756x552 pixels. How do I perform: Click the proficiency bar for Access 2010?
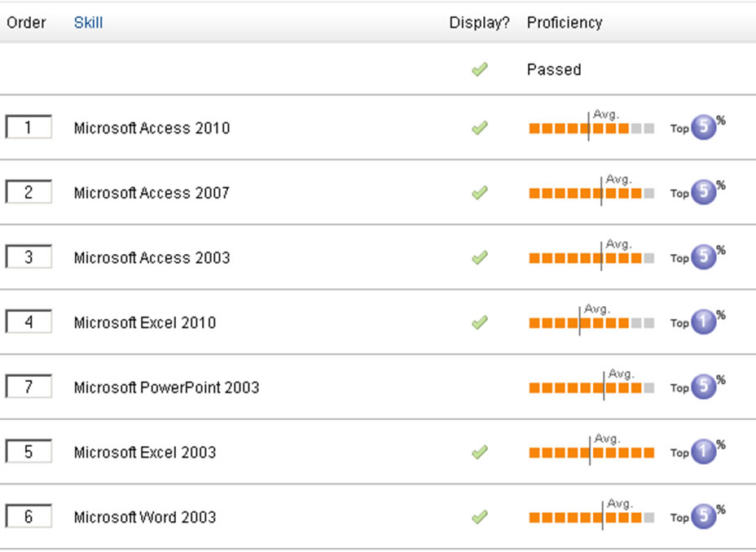pyautogui.click(x=591, y=128)
